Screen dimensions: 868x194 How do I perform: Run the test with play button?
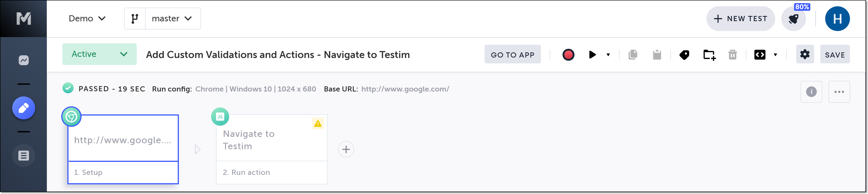point(592,55)
